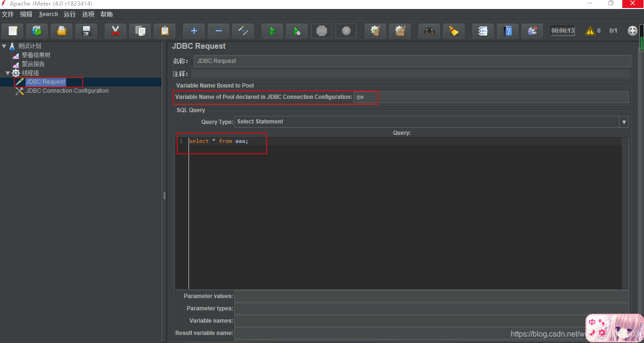Select JDBC Connection Configuration tree item

pyautogui.click(x=67, y=91)
